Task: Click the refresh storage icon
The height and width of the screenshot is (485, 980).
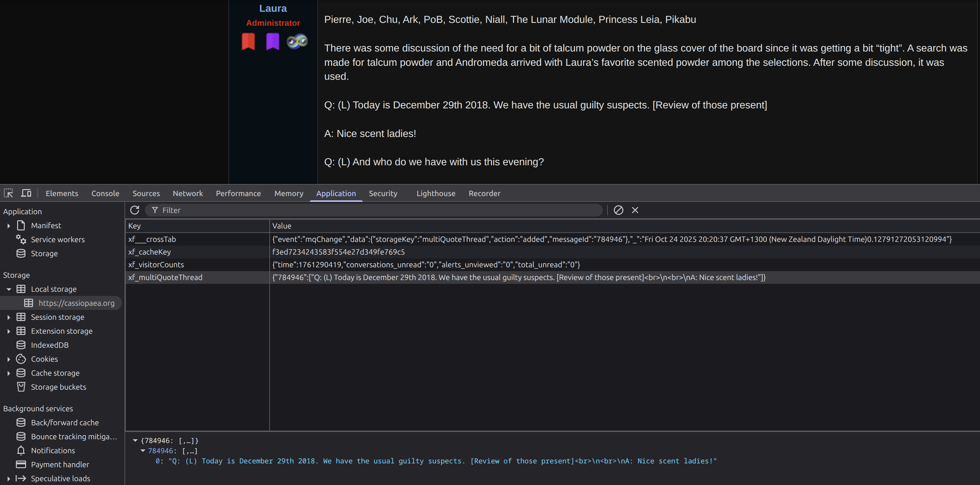Action: pos(135,210)
